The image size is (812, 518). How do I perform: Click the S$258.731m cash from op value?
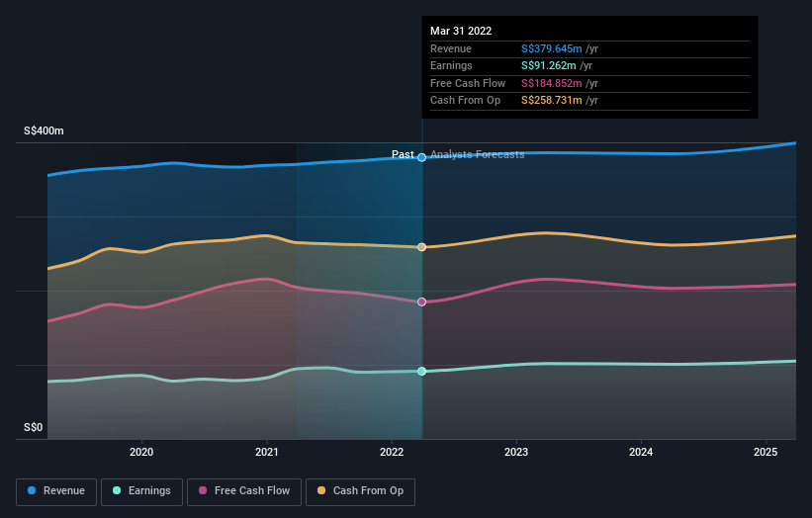click(x=552, y=101)
